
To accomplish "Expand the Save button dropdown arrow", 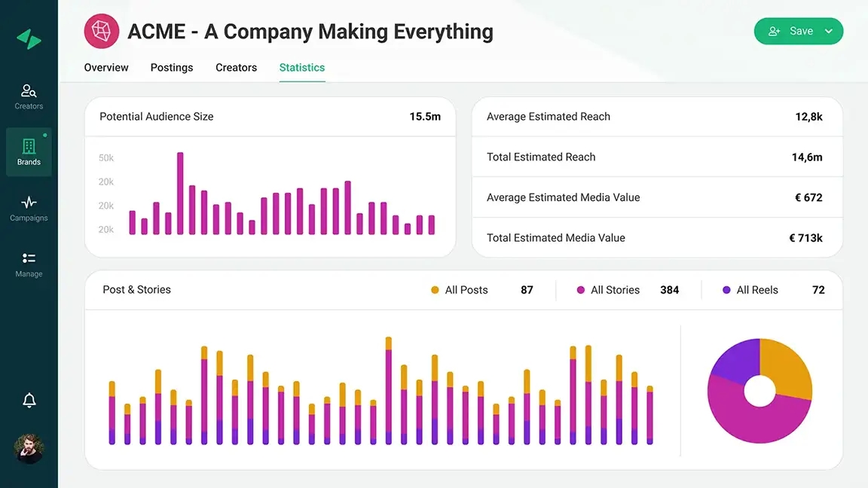I will click(x=829, y=32).
